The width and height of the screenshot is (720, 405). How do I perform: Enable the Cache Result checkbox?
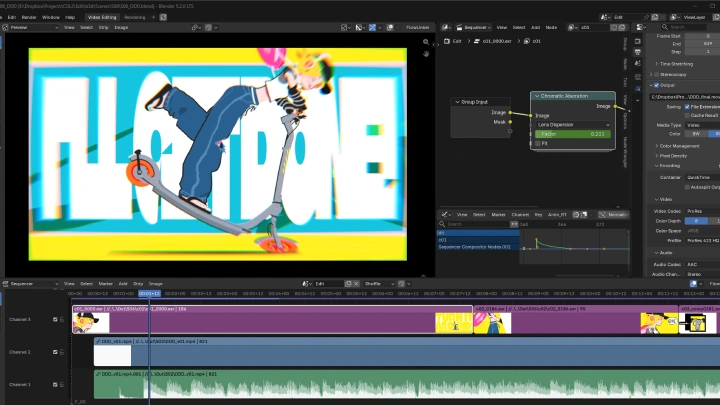point(687,116)
